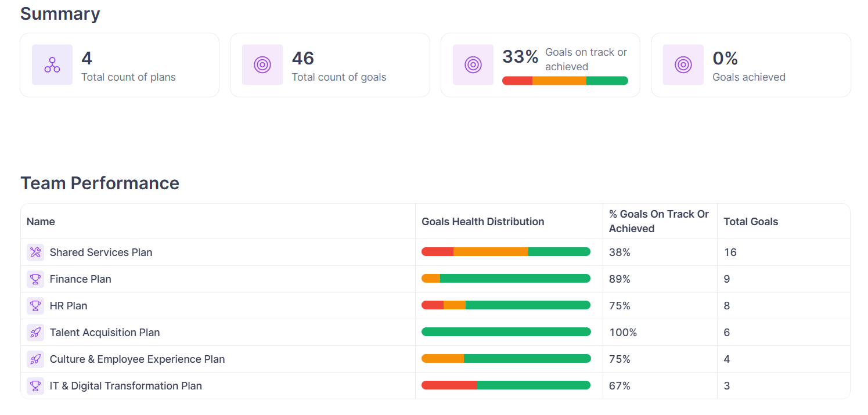The width and height of the screenshot is (868, 415).
Task: Open Culture & Employee Experience Plan
Action: (137, 359)
